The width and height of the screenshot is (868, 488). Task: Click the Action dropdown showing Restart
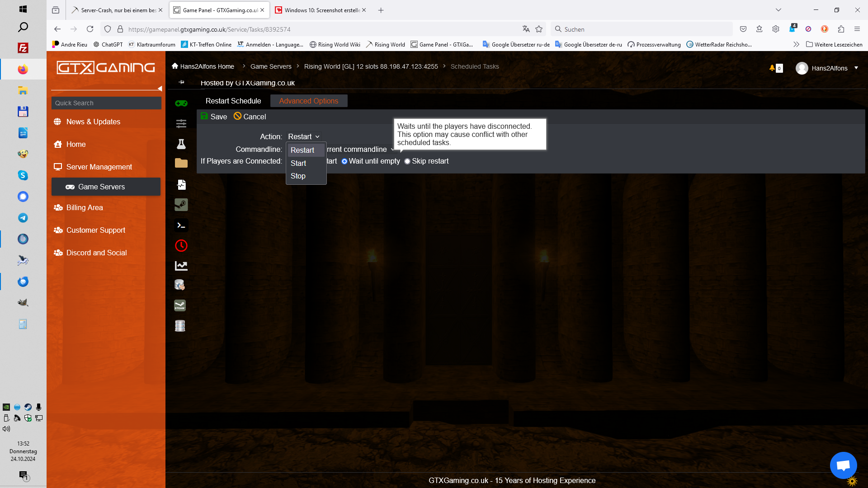(303, 136)
